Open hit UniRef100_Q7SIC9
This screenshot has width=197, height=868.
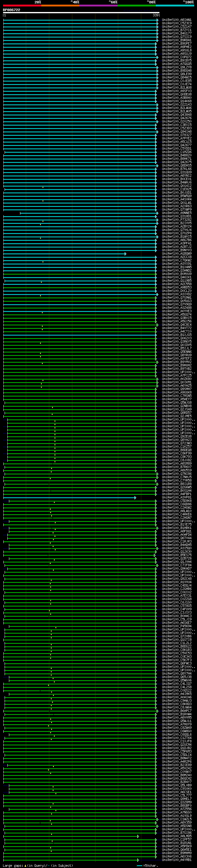[x=176, y=37]
